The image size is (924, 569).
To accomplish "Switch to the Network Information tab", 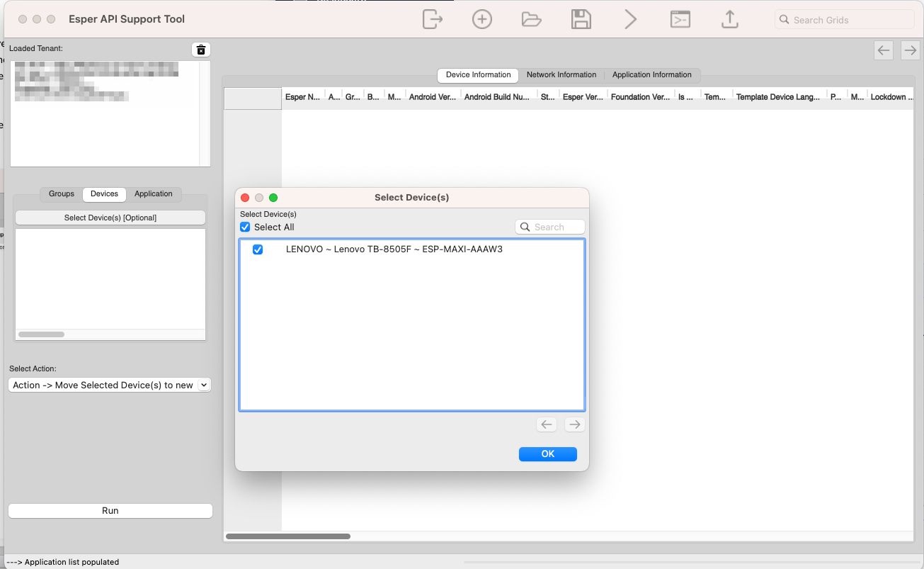I will (561, 75).
